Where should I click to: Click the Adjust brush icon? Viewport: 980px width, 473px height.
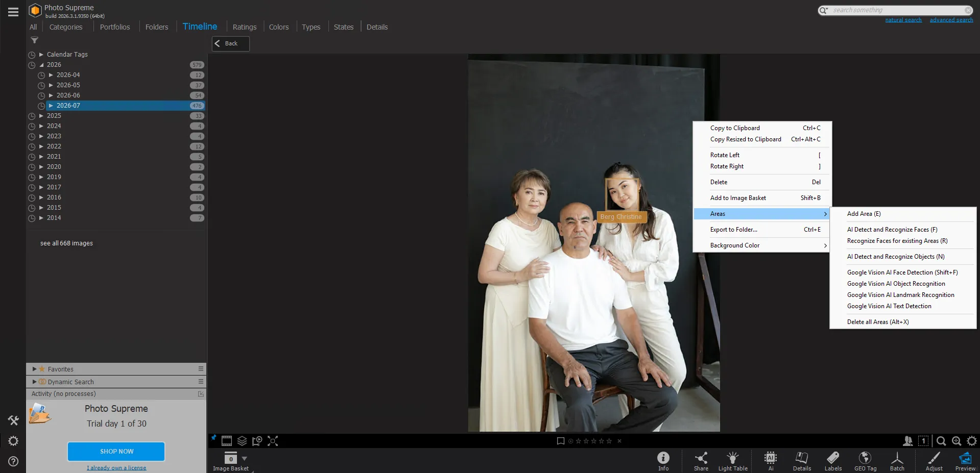934,461
